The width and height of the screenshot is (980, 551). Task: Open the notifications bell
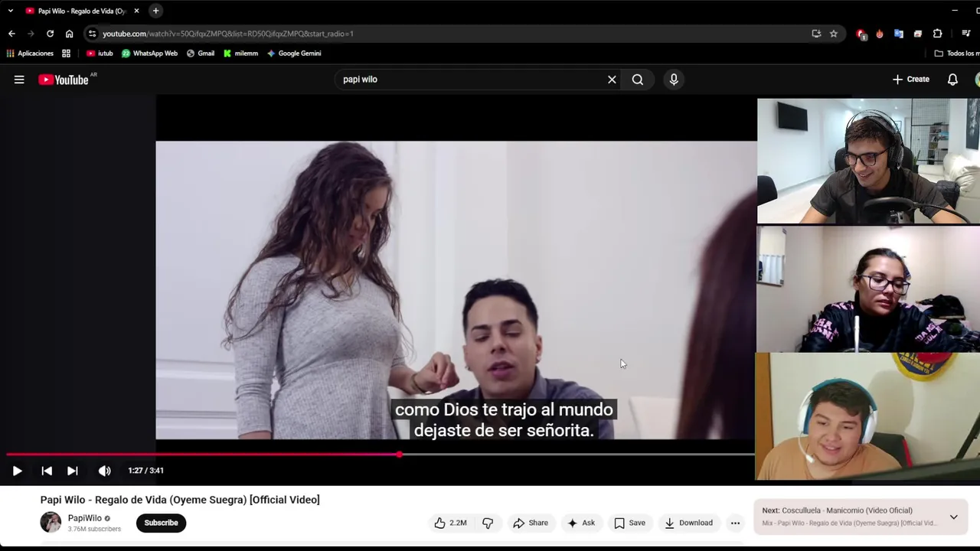952,80
